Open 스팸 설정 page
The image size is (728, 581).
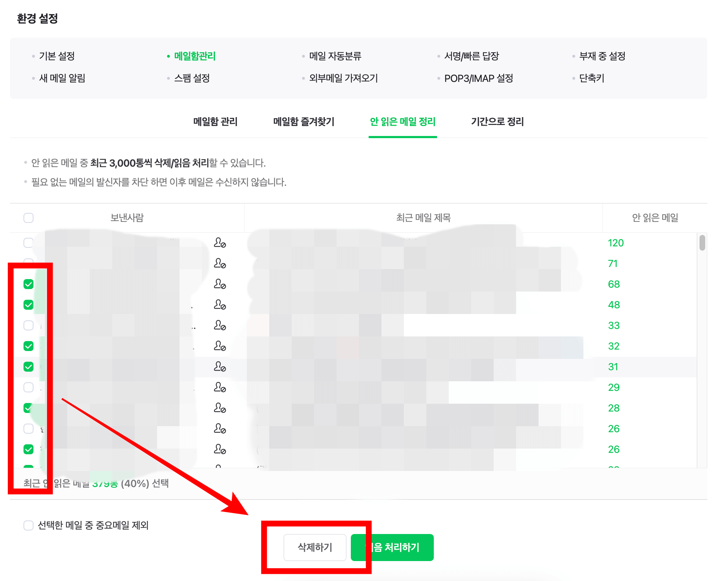click(x=192, y=78)
